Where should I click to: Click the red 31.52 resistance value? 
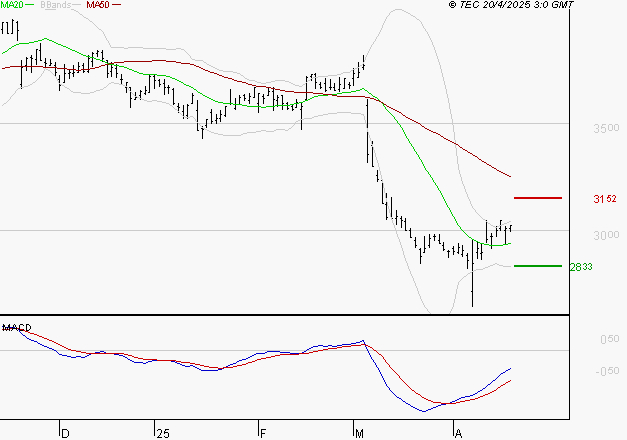coord(605,199)
